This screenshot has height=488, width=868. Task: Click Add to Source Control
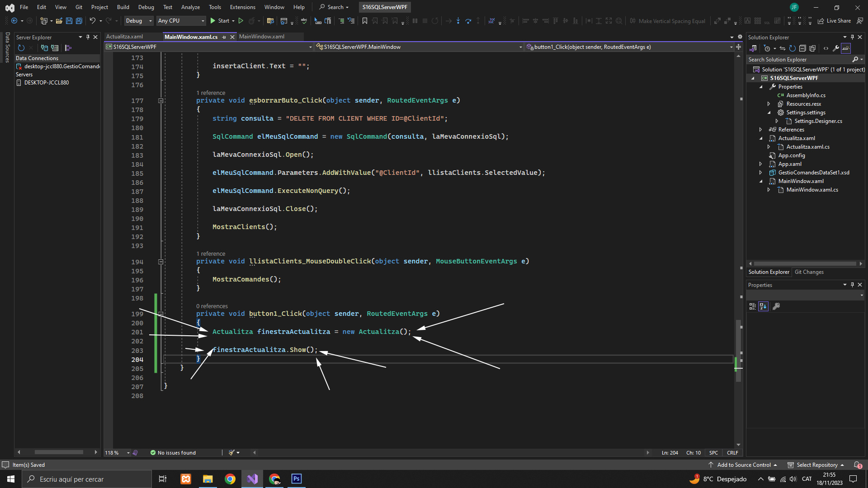744,465
